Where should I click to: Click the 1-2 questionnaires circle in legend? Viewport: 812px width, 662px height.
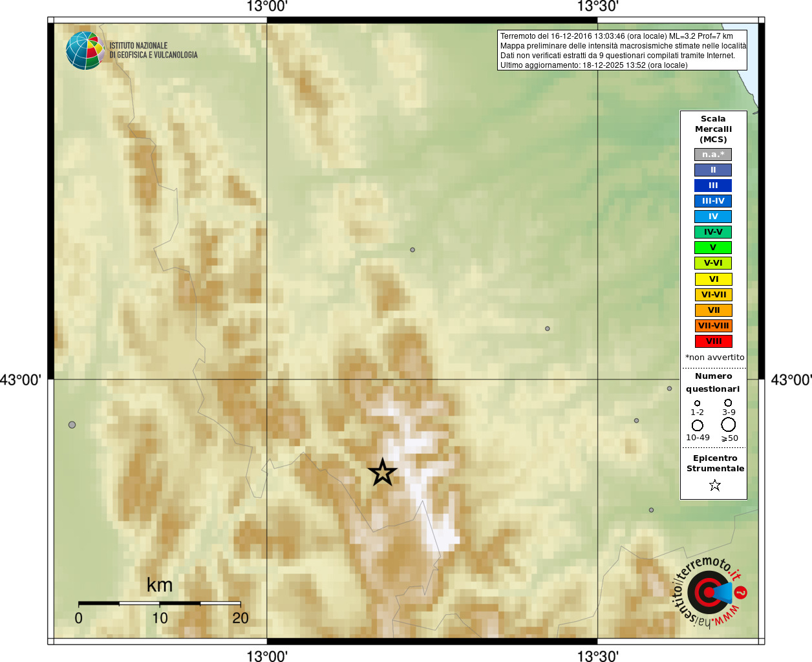coord(697,403)
